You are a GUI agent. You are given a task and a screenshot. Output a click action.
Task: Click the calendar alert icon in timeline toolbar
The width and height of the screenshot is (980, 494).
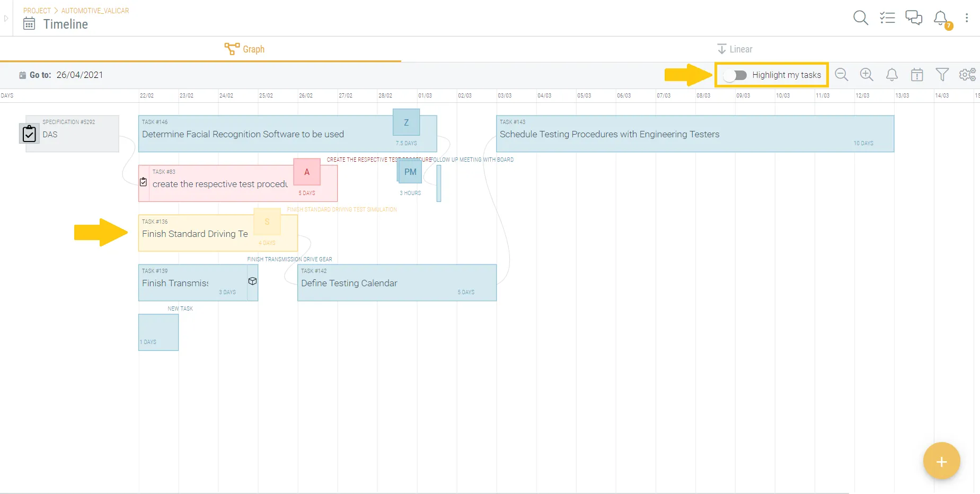[917, 75]
